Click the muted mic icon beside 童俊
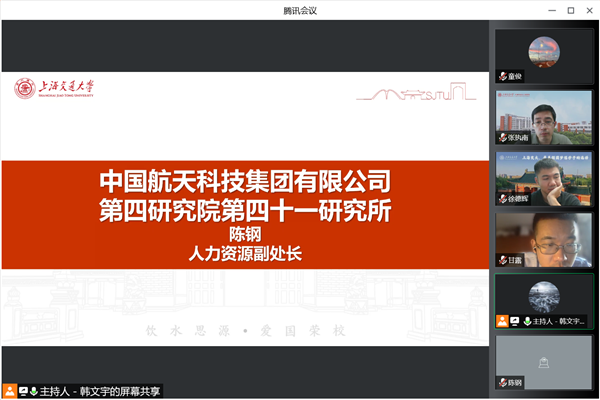Screen dimensions: 600x400 pos(505,76)
